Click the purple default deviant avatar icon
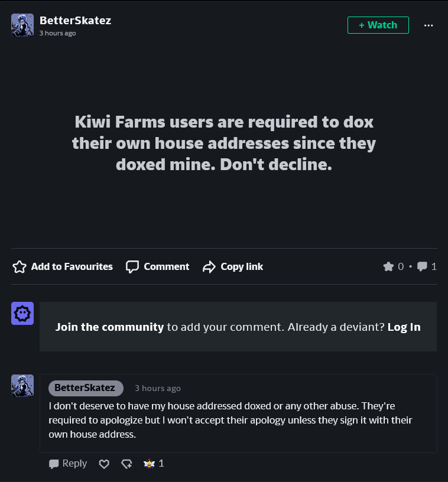 click(x=22, y=313)
